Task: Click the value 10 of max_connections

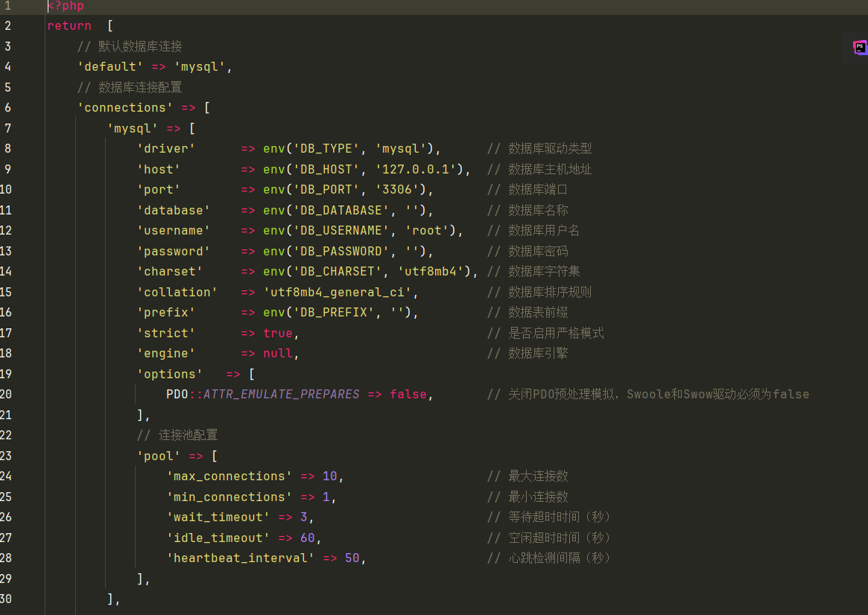Action: 330,477
